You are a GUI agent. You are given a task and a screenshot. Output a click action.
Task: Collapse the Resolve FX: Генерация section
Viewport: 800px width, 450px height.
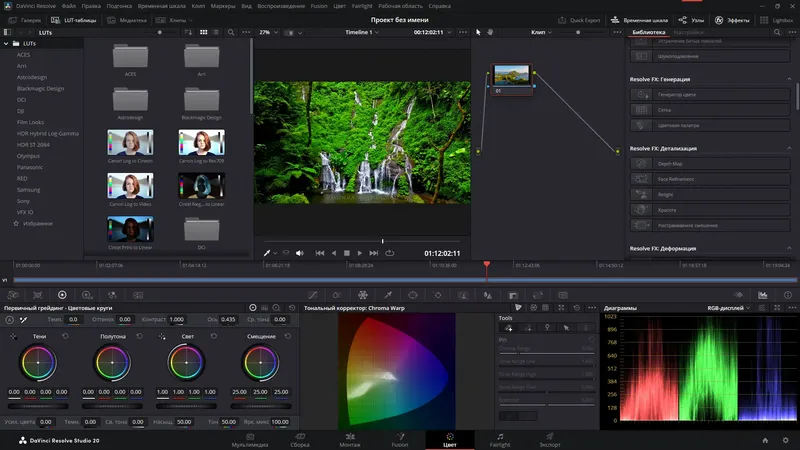788,79
